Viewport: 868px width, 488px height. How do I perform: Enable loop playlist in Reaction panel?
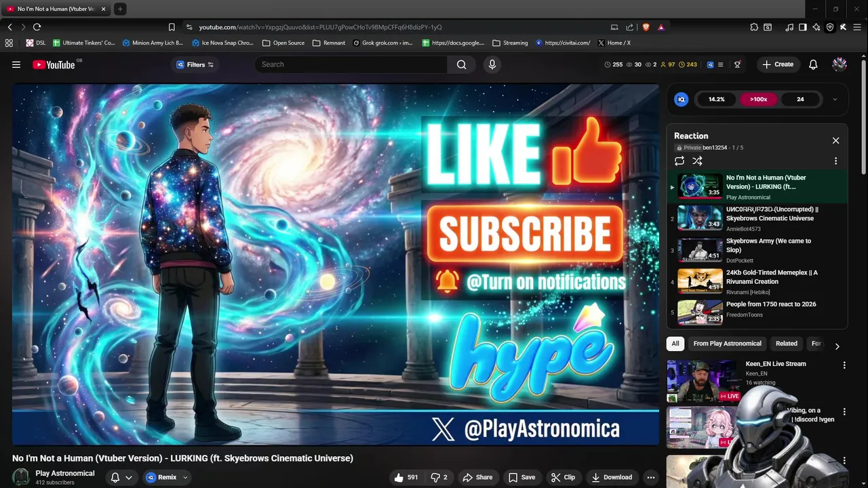[x=679, y=161]
